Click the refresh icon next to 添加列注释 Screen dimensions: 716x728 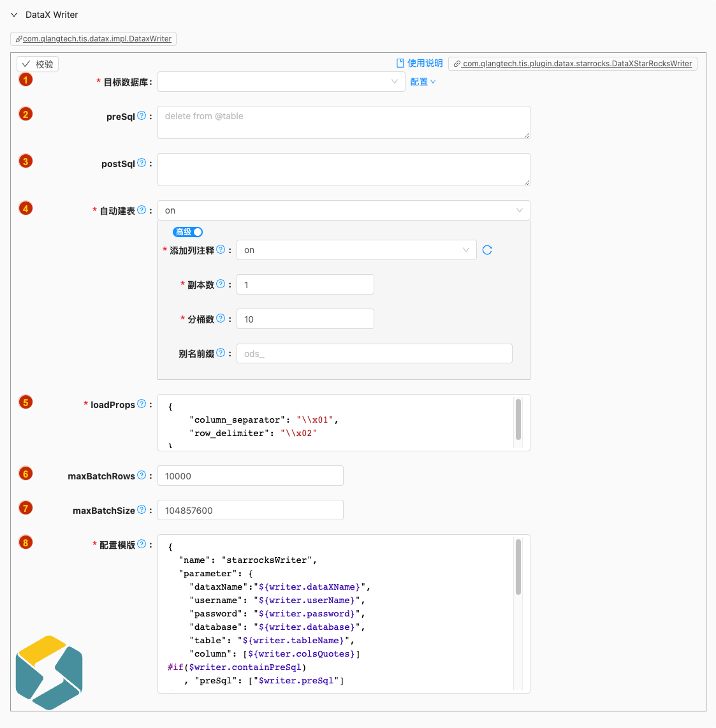487,250
